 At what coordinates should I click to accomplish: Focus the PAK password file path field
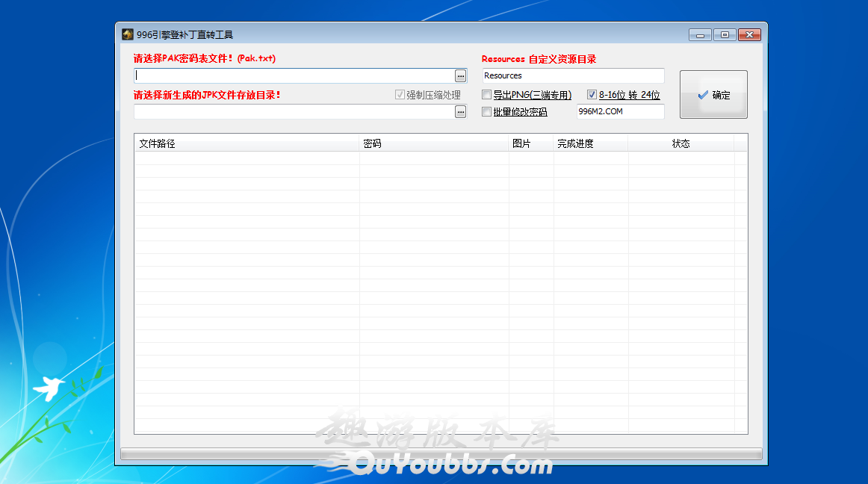click(x=294, y=76)
